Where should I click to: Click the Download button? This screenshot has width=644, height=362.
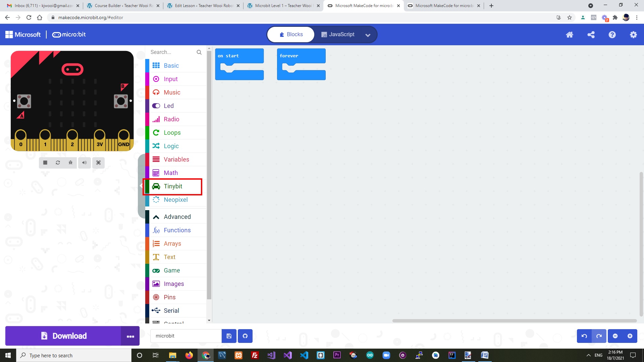pos(64,336)
